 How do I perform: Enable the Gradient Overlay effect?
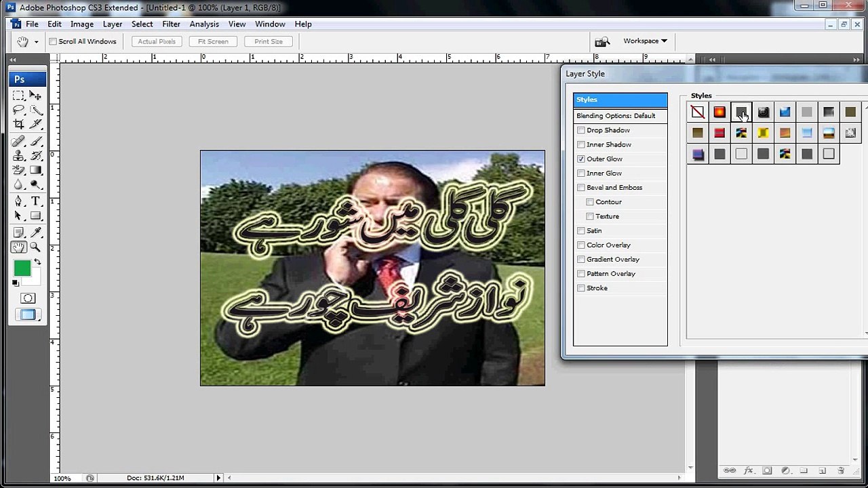pos(581,260)
